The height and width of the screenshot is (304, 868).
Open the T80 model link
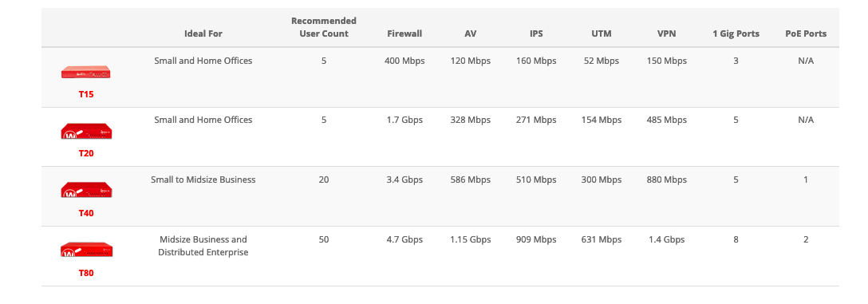[86, 273]
